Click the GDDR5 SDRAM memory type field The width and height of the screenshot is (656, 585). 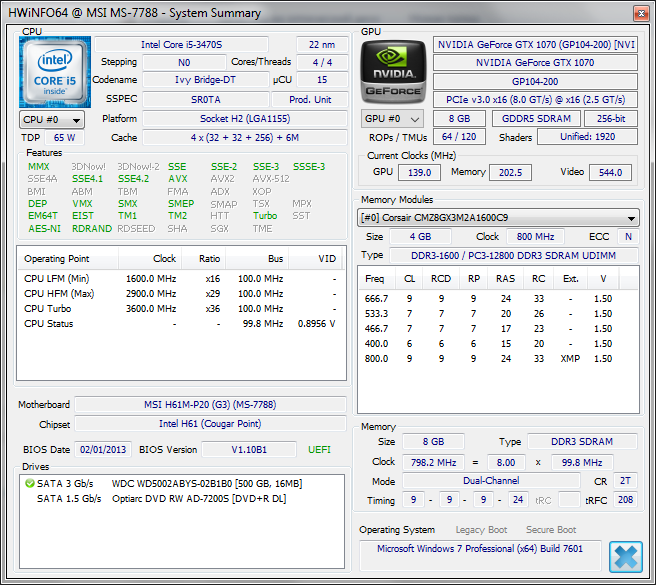(536, 119)
